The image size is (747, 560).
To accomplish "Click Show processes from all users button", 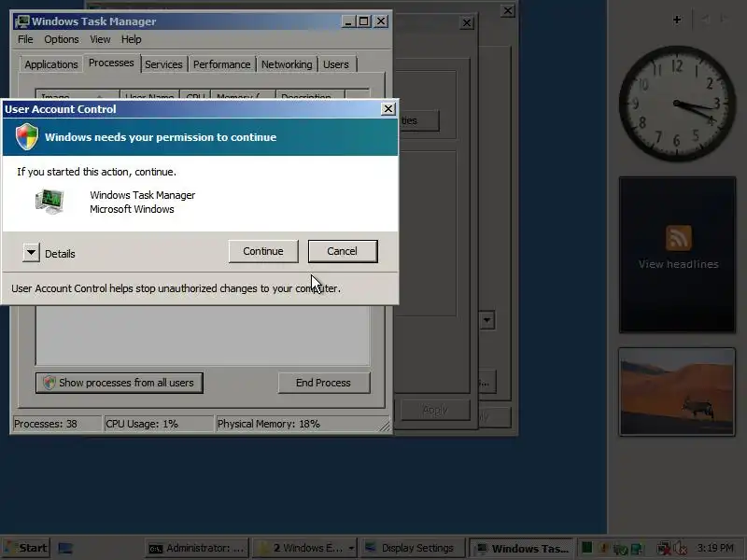I will tap(120, 383).
